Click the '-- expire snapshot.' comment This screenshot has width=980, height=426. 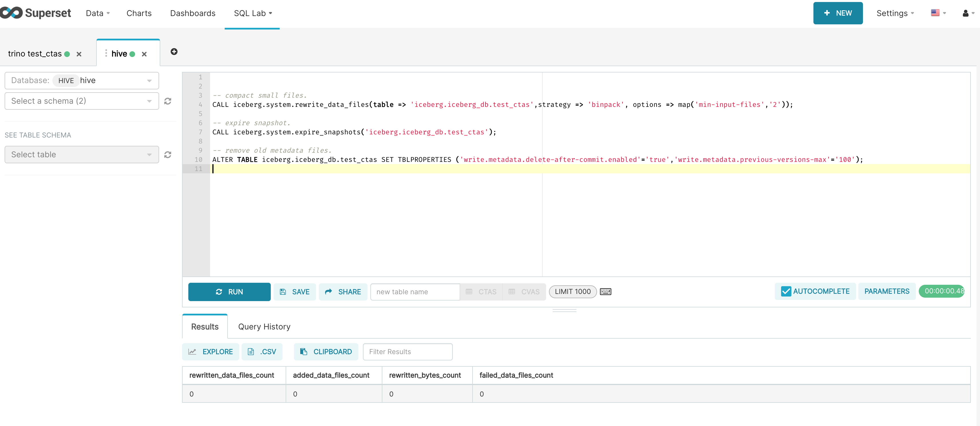252,123
